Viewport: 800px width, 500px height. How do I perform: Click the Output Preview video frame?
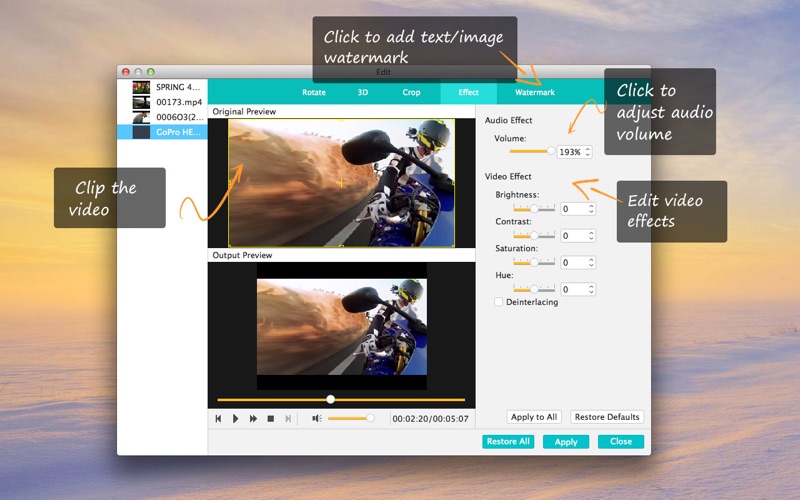coord(341,327)
